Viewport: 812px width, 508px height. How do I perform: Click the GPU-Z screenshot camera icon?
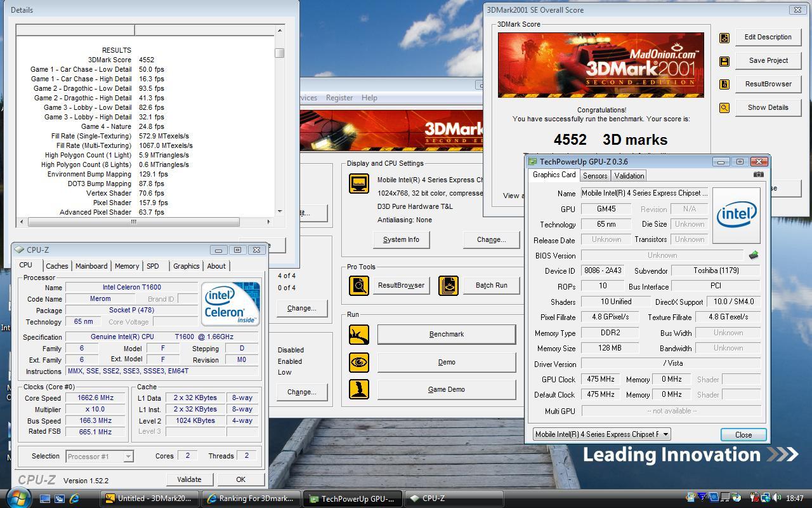[x=758, y=175]
